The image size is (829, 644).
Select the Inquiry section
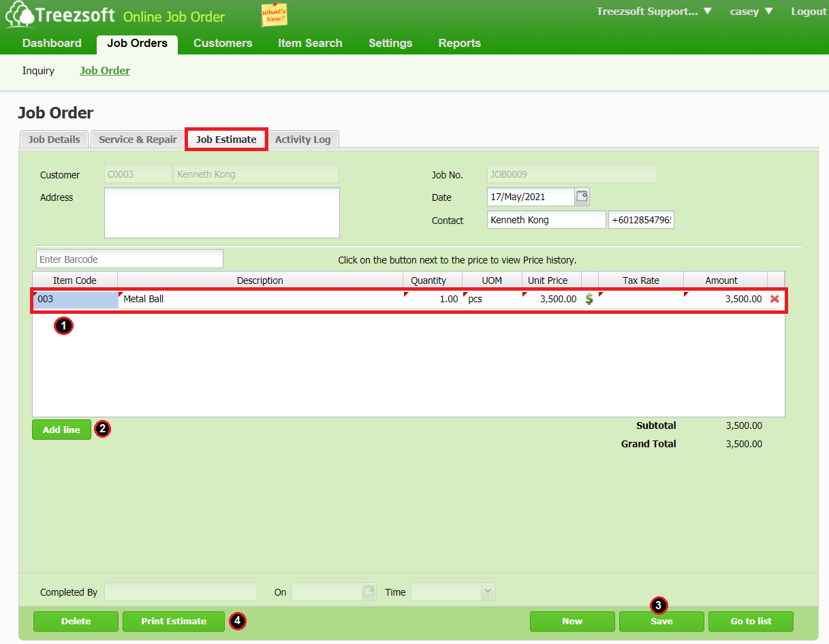pos(38,71)
